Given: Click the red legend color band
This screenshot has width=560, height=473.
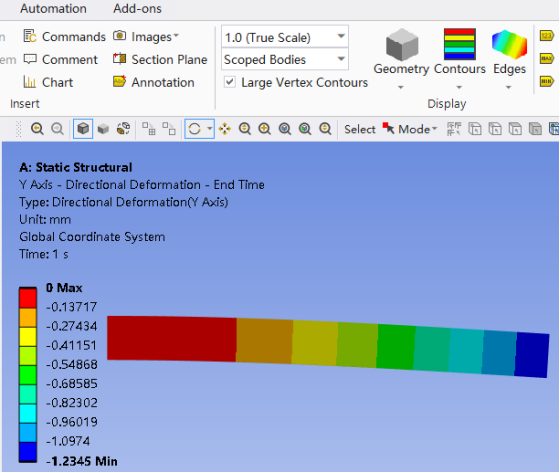Looking at the screenshot, I should 28,298.
